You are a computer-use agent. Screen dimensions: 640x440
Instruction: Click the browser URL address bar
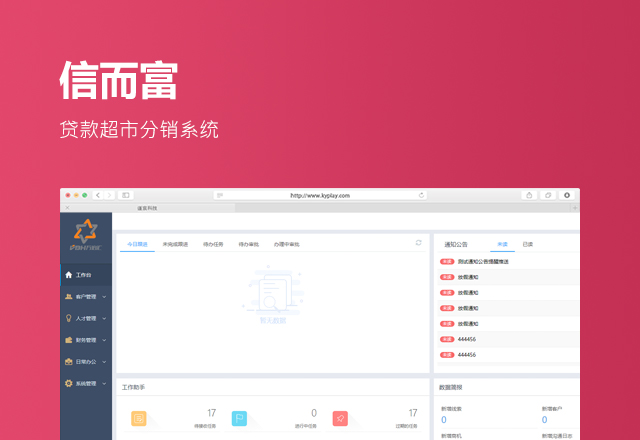tap(320, 195)
